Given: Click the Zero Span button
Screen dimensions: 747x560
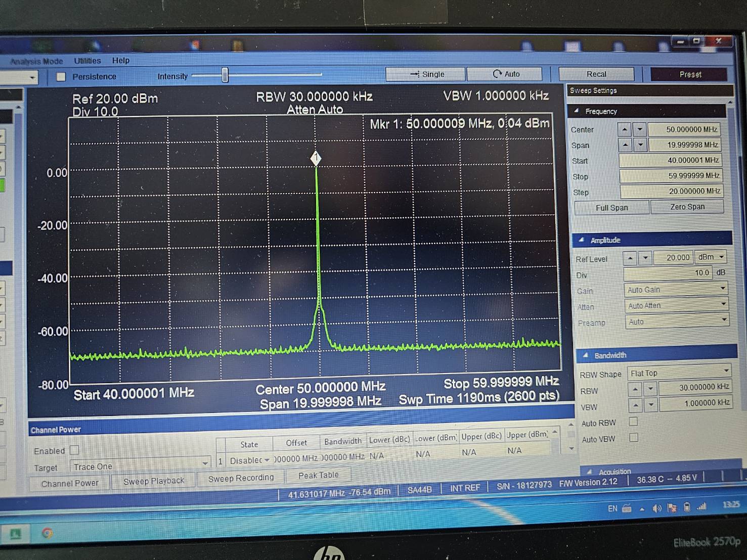Looking at the screenshot, I should point(687,207).
